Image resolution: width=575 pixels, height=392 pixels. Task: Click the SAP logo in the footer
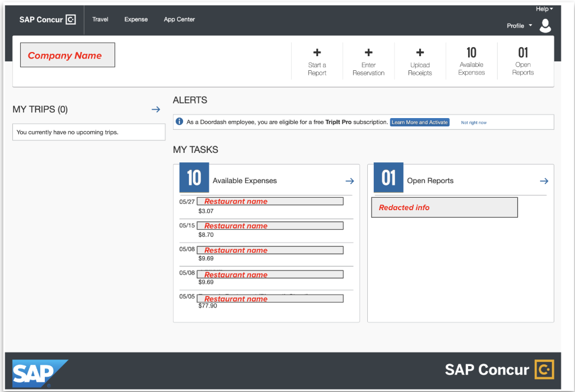34,372
